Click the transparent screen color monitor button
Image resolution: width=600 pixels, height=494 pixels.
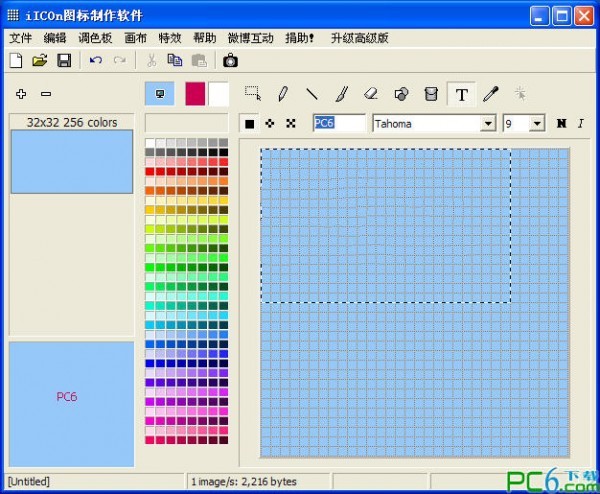point(160,93)
